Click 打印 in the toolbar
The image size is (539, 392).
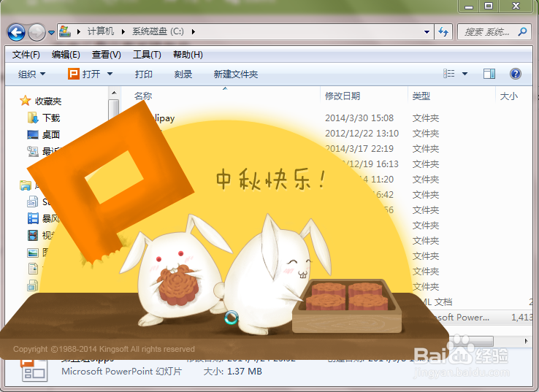pos(144,74)
